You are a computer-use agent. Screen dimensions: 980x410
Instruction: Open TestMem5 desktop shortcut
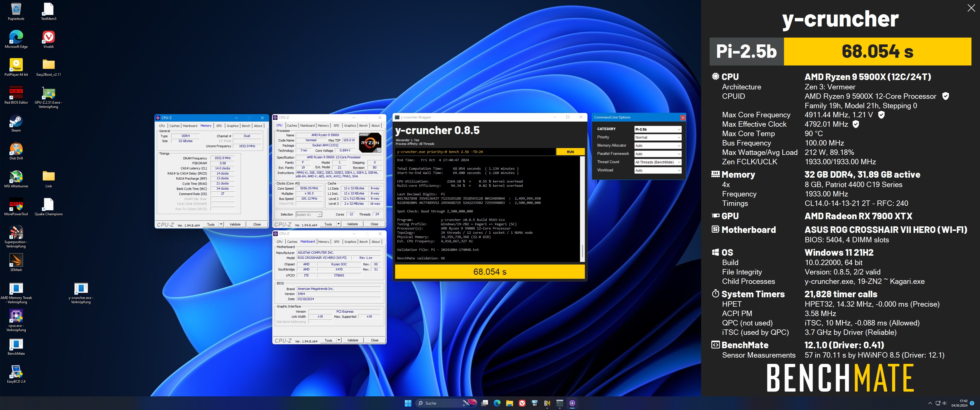point(49,12)
